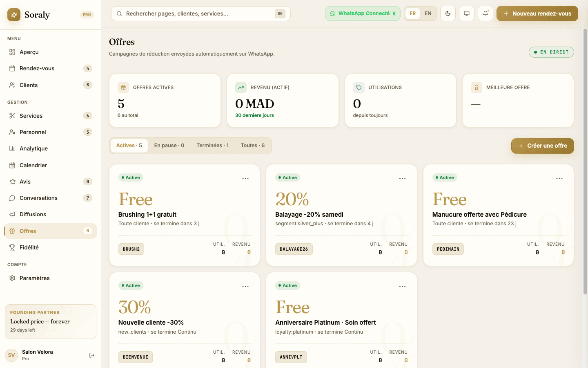Open options menu for Brushing 1+1 gratuit
This screenshot has height=368, width=588.
(x=245, y=178)
